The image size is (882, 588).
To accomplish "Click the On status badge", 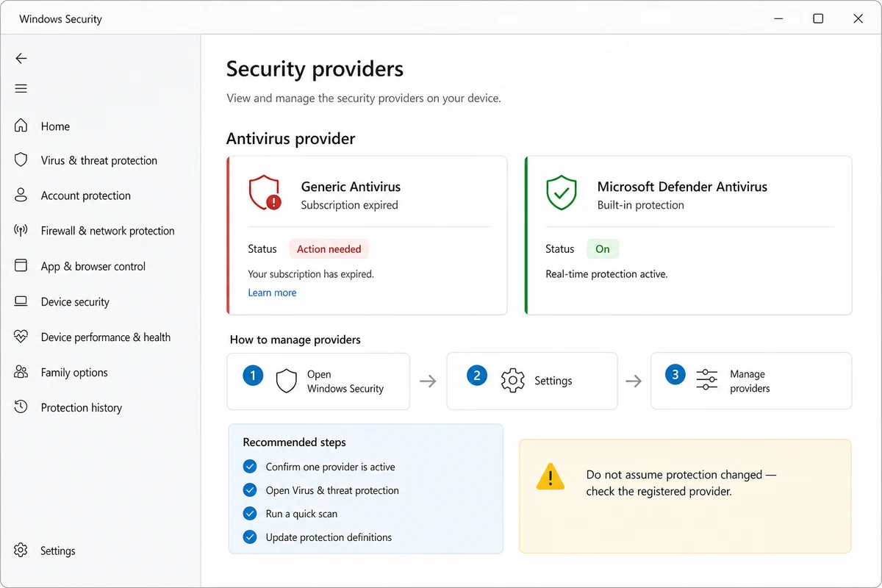I will pos(603,249).
